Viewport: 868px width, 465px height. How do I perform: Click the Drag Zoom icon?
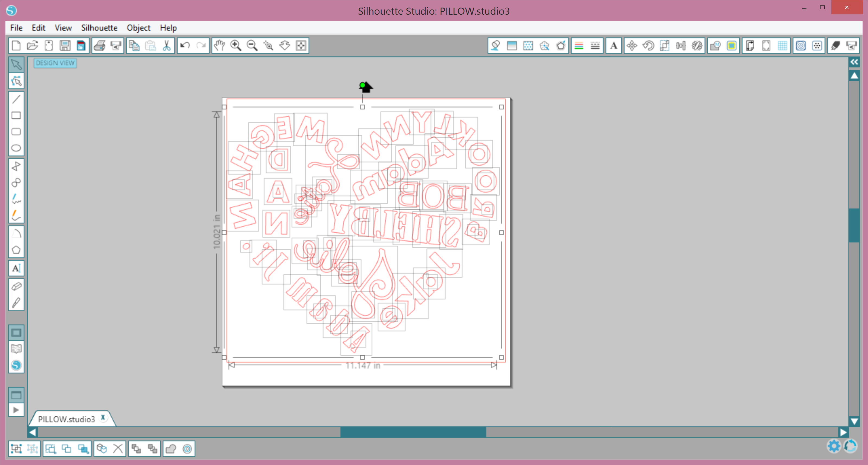coord(285,46)
